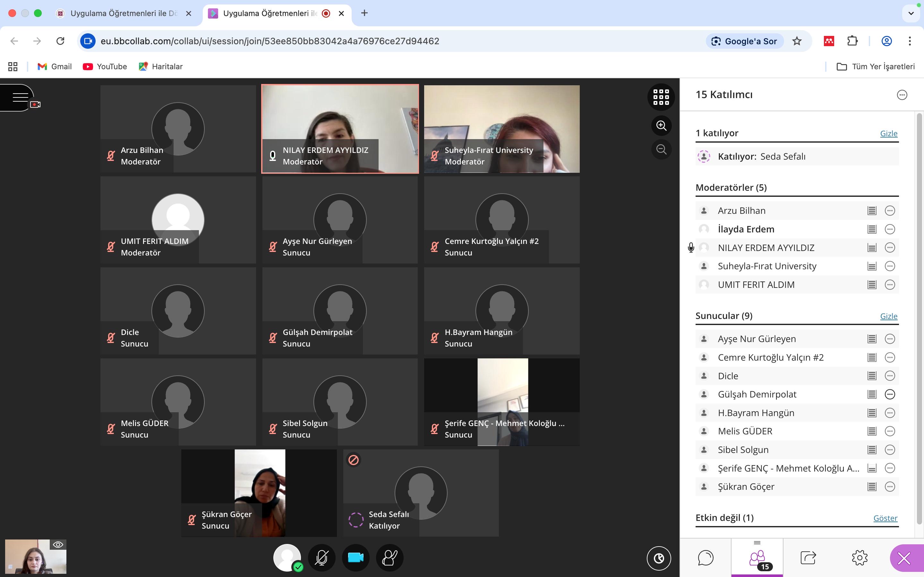Close the Collaborate side panel
The width and height of the screenshot is (924, 577).
904,558
